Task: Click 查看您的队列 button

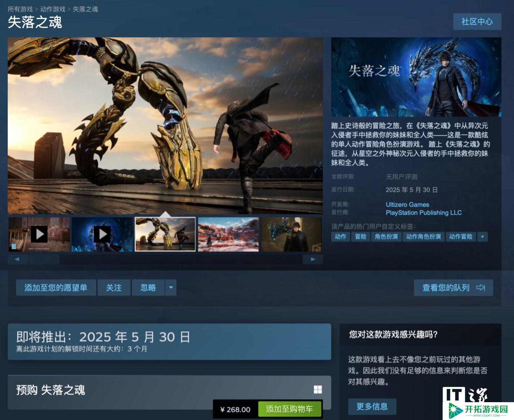Action: [453, 288]
